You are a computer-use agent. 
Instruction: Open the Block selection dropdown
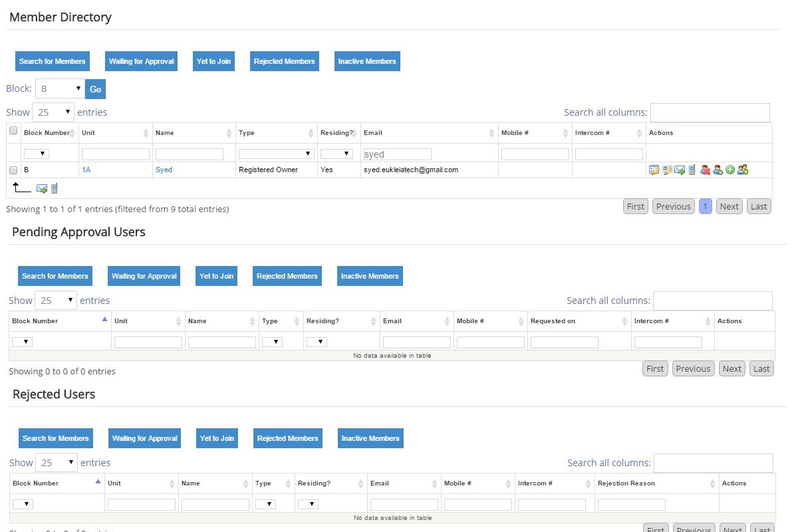click(x=59, y=88)
